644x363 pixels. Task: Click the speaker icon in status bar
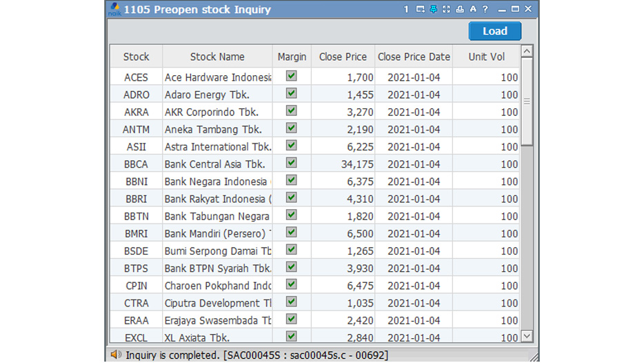(x=117, y=355)
